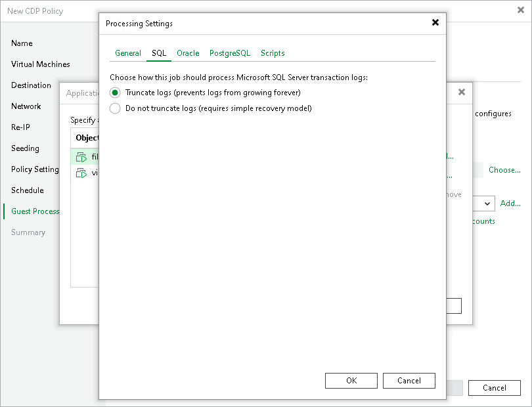532x407 pixels.
Task: Switch to the Scripts tab
Action: tap(273, 53)
